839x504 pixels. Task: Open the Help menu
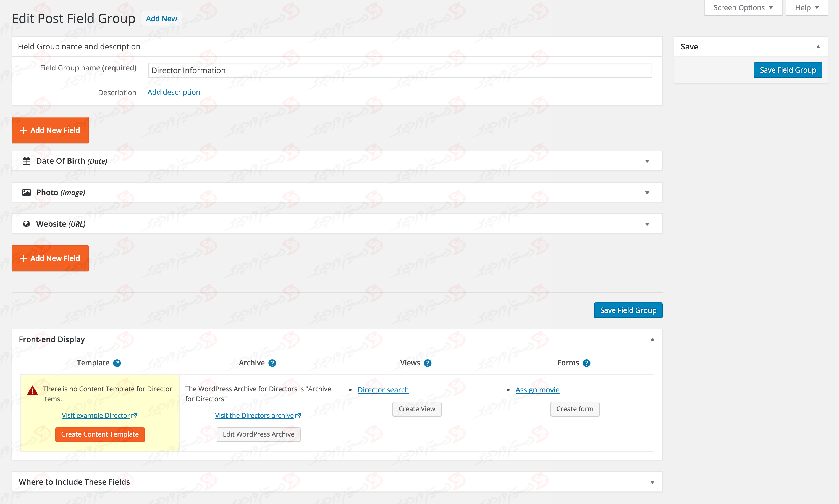pyautogui.click(x=807, y=7)
